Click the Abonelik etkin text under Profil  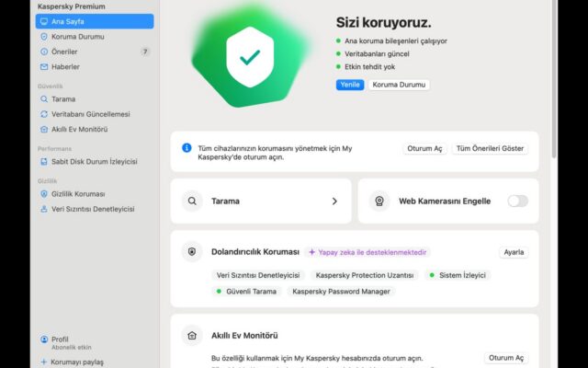pos(72,348)
